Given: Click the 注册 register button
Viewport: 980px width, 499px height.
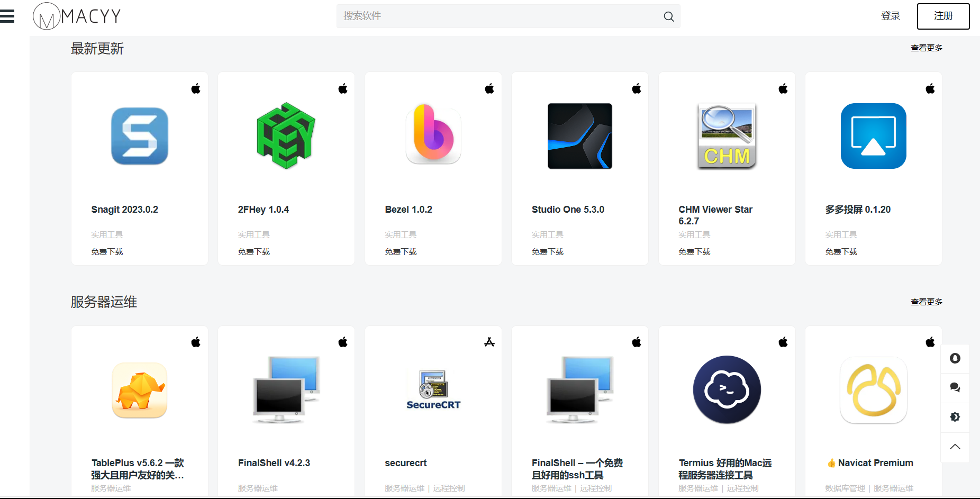Looking at the screenshot, I should coord(943,16).
